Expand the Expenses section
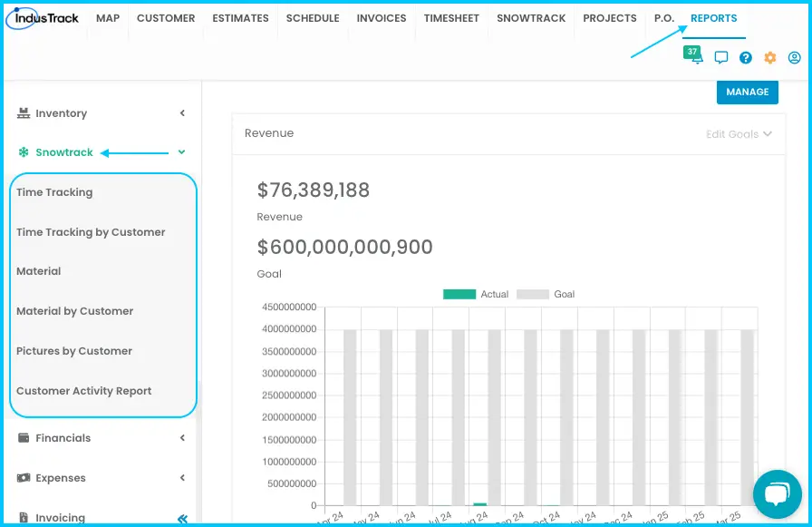Image resolution: width=812 pixels, height=527 pixels. (x=101, y=478)
